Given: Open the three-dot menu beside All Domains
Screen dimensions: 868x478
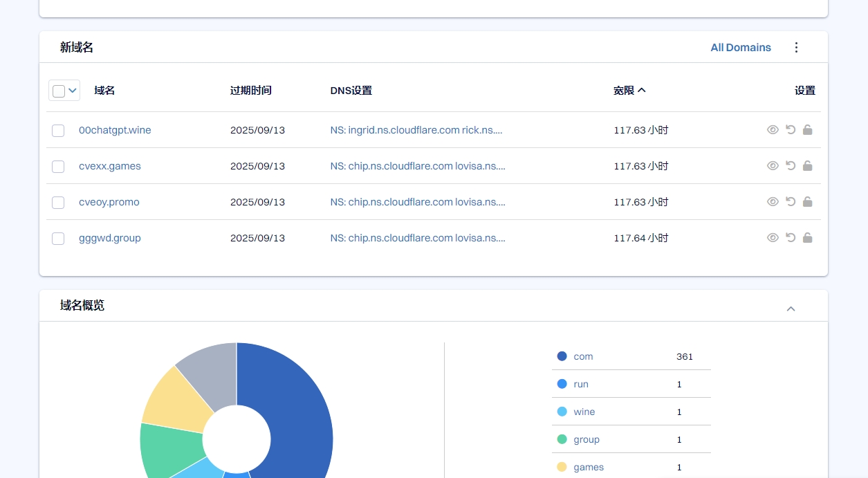Looking at the screenshot, I should [x=796, y=47].
